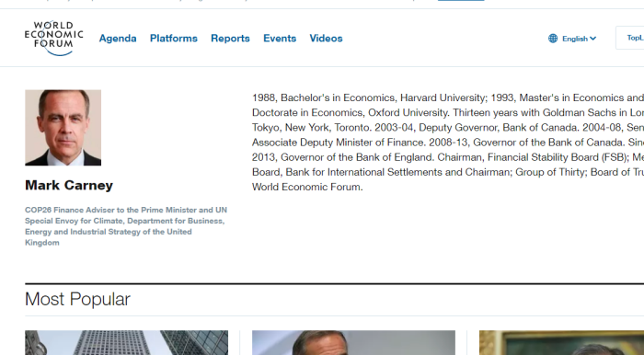The width and height of the screenshot is (644, 355).
Task: Click Mark Carney's portrait photo
Action: 63,128
